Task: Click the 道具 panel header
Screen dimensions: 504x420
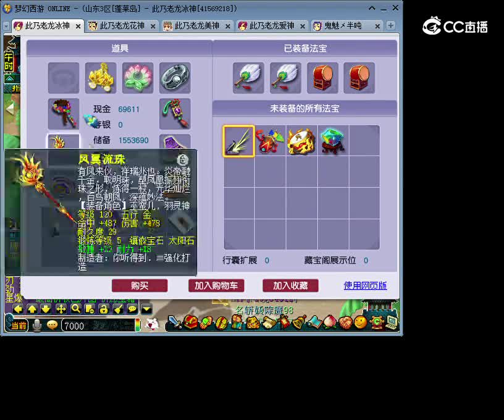Action: [x=120, y=48]
